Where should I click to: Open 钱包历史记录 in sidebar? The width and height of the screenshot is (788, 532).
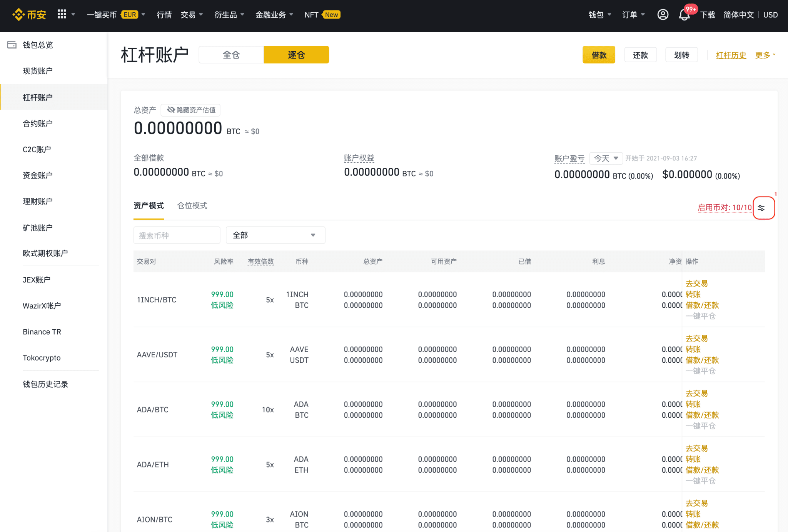(x=45, y=384)
